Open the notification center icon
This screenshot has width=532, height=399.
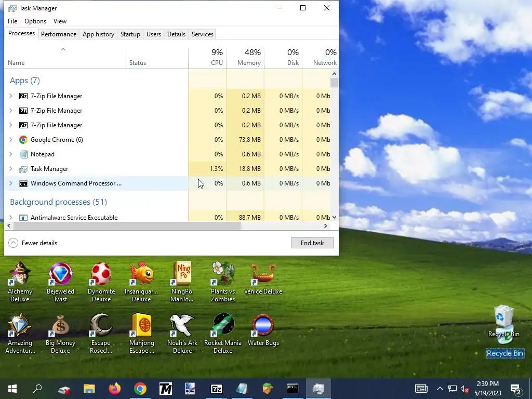pos(515,389)
